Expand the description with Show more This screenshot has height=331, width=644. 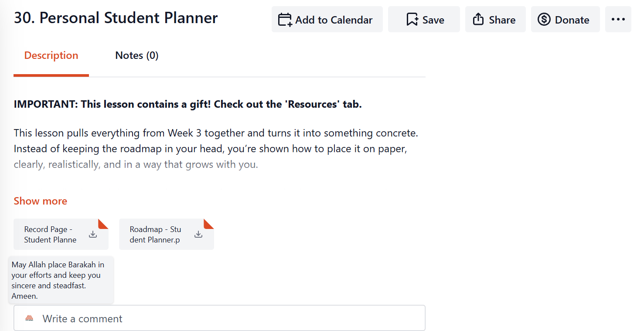[x=40, y=201]
